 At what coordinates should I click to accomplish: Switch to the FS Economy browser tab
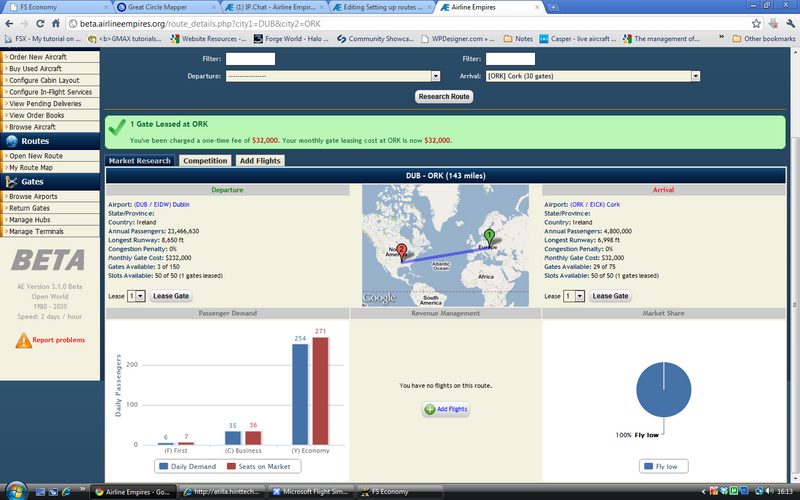pyautogui.click(x=56, y=7)
